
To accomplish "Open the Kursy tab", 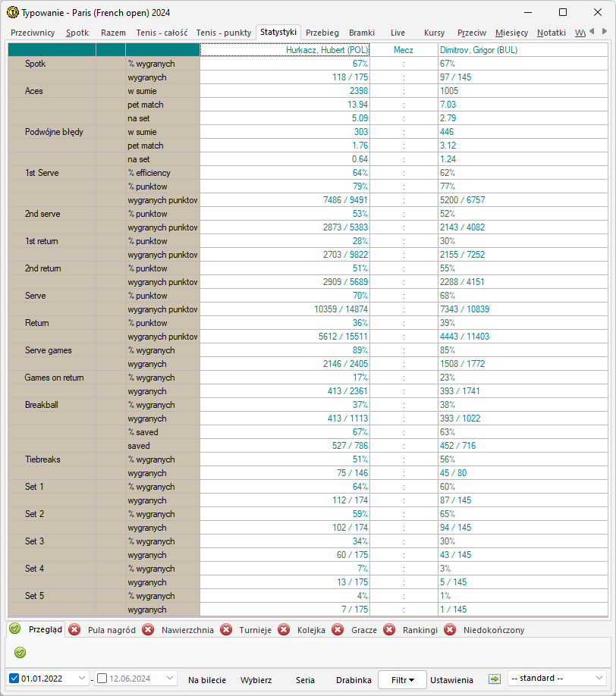I will 434,33.
